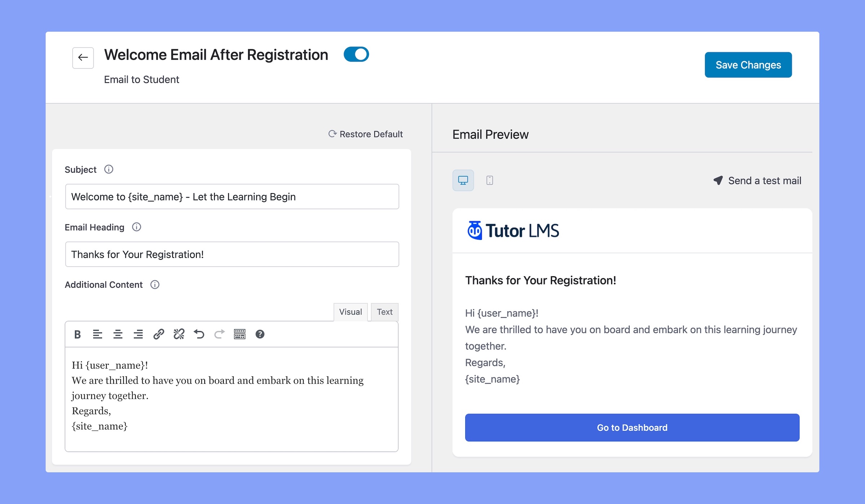The height and width of the screenshot is (504, 865).
Task: Click the Bold formatting icon
Action: coord(77,334)
